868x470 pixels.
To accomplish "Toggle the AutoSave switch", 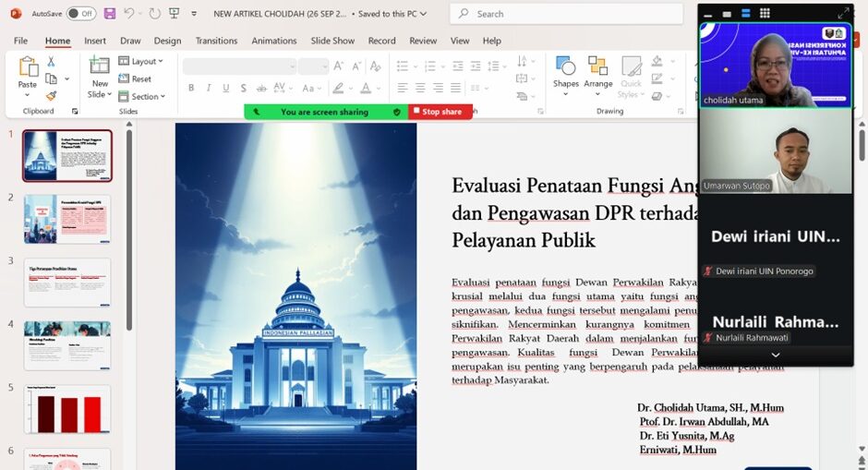I will 80,14.
